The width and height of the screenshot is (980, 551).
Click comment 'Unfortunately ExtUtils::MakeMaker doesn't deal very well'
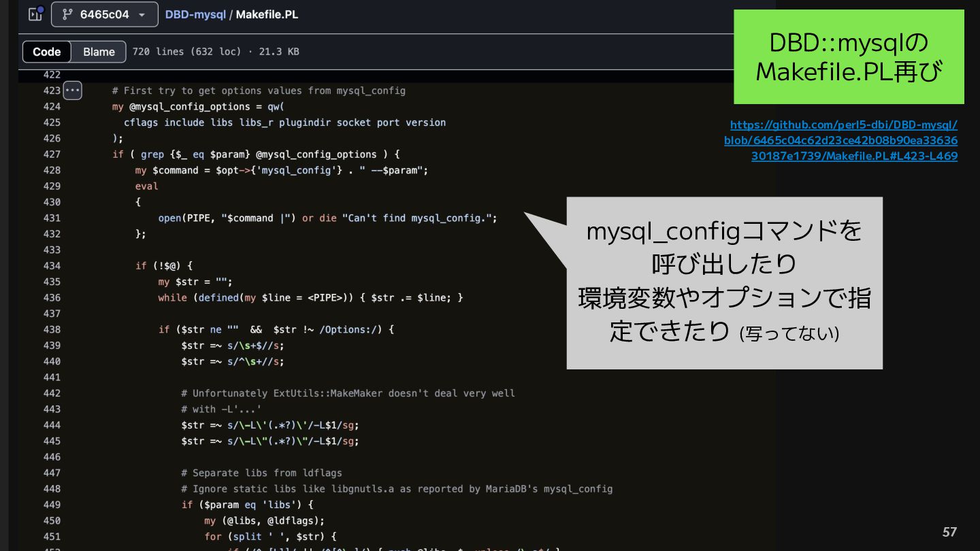[x=348, y=393]
